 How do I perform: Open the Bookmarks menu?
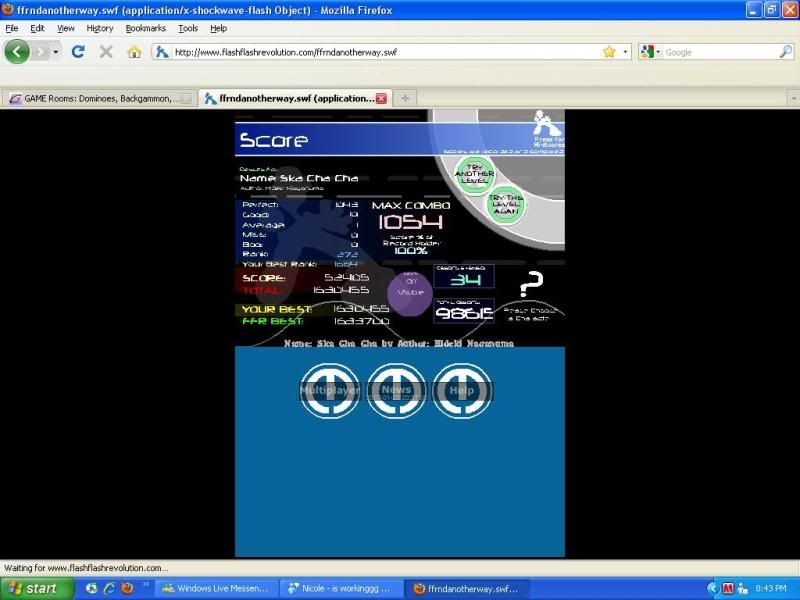[145, 29]
